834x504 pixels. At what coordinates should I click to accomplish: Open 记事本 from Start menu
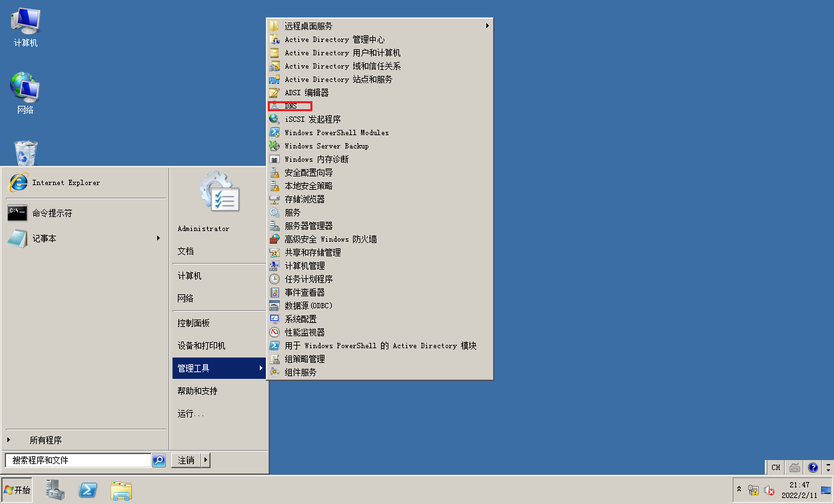pyautogui.click(x=86, y=238)
